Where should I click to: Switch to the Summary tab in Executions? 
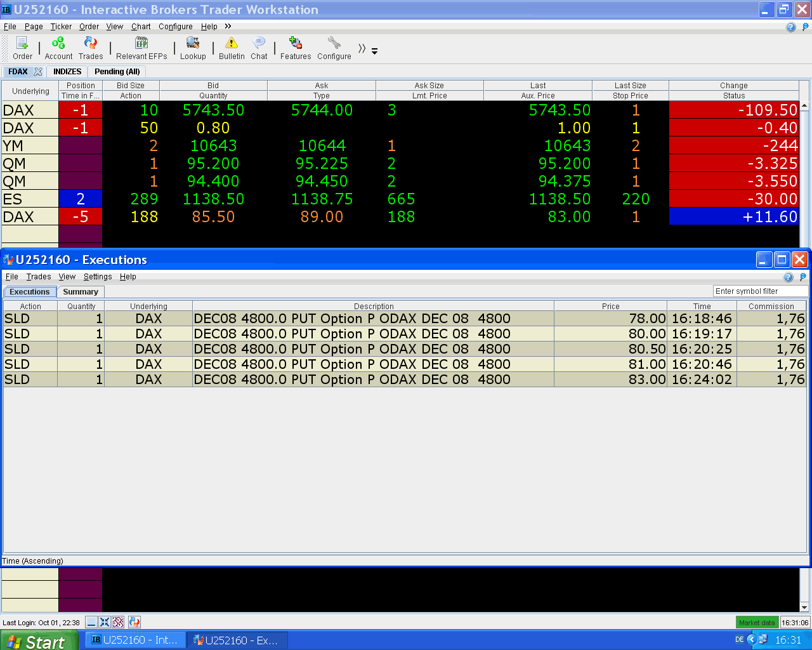tap(81, 292)
